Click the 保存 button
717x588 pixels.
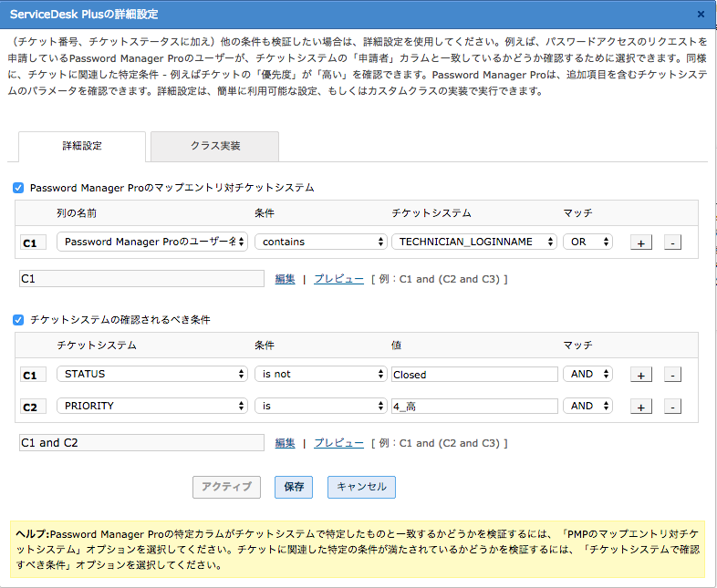(294, 487)
